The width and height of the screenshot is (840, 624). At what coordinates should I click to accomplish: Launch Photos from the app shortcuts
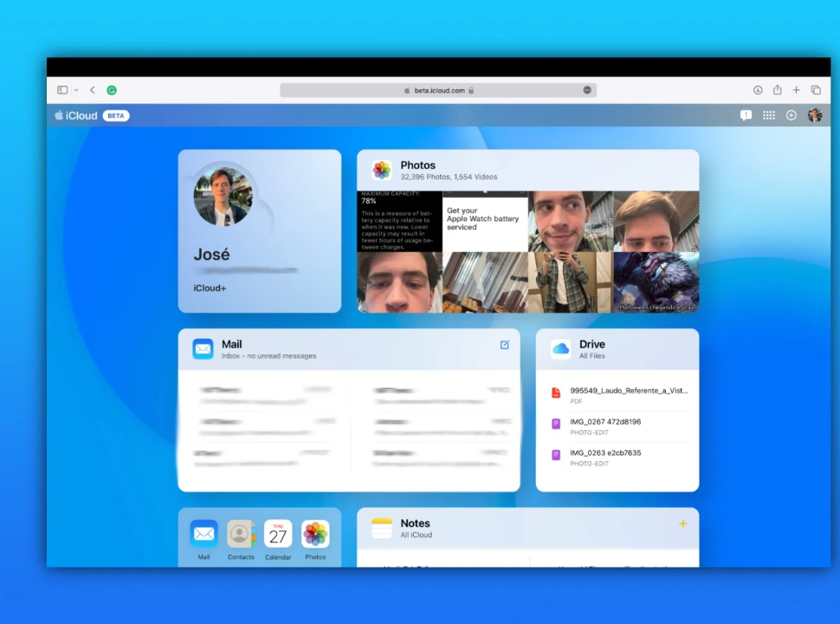(x=315, y=534)
